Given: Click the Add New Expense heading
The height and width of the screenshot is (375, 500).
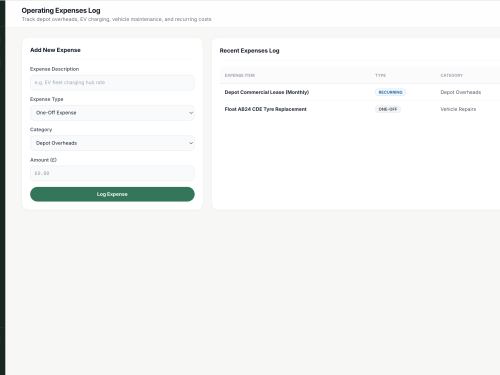Looking at the screenshot, I should point(55,50).
